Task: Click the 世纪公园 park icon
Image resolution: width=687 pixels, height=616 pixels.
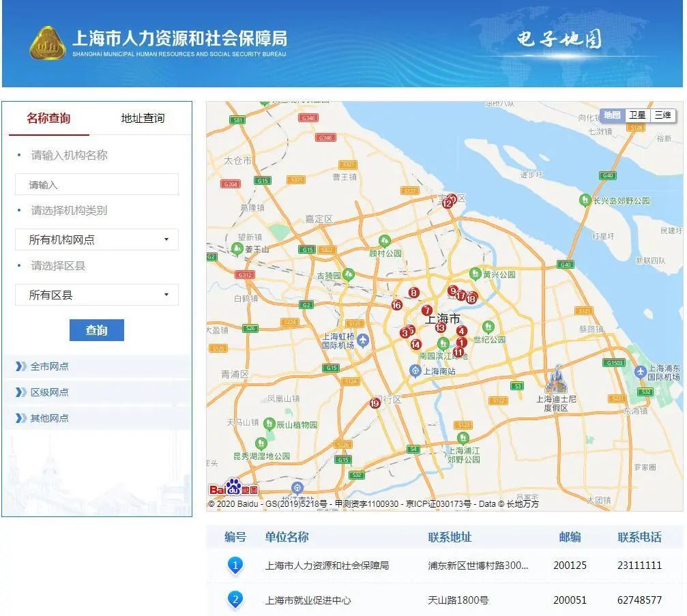Action: [x=488, y=327]
